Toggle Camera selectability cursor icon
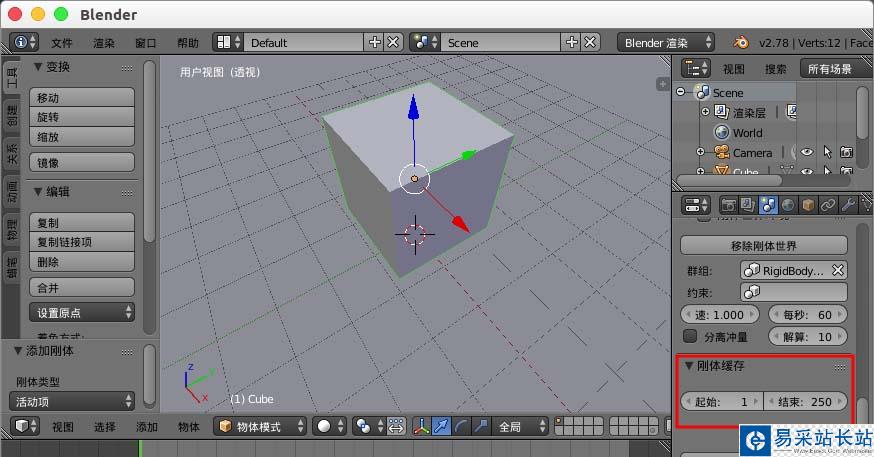This screenshot has height=457, width=874. (827, 152)
